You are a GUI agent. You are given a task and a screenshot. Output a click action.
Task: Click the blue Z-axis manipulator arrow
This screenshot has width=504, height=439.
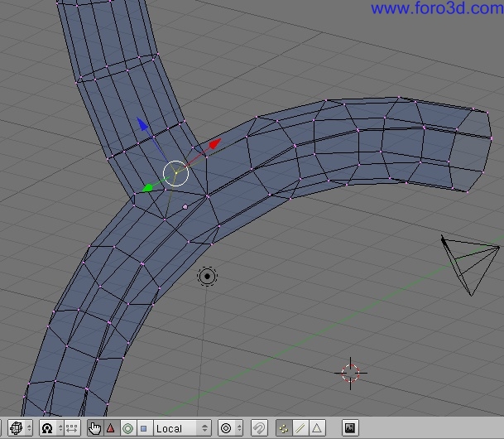(142, 123)
